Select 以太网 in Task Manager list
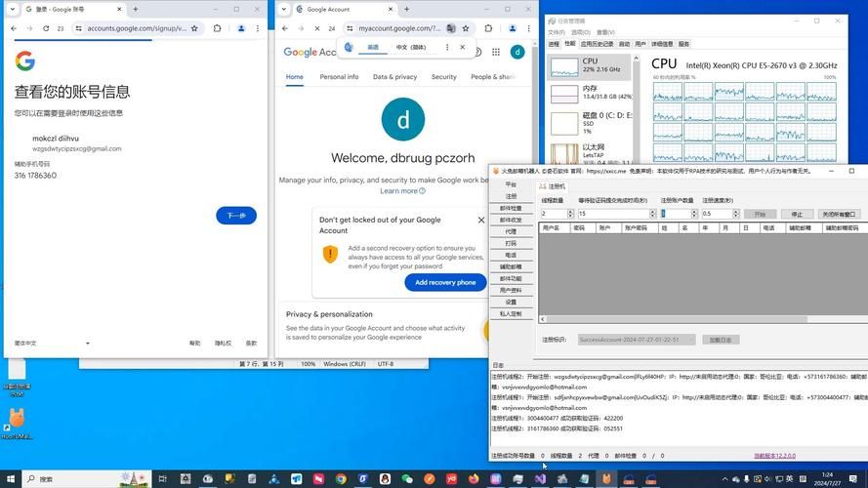This screenshot has height=488, width=868. click(x=590, y=153)
